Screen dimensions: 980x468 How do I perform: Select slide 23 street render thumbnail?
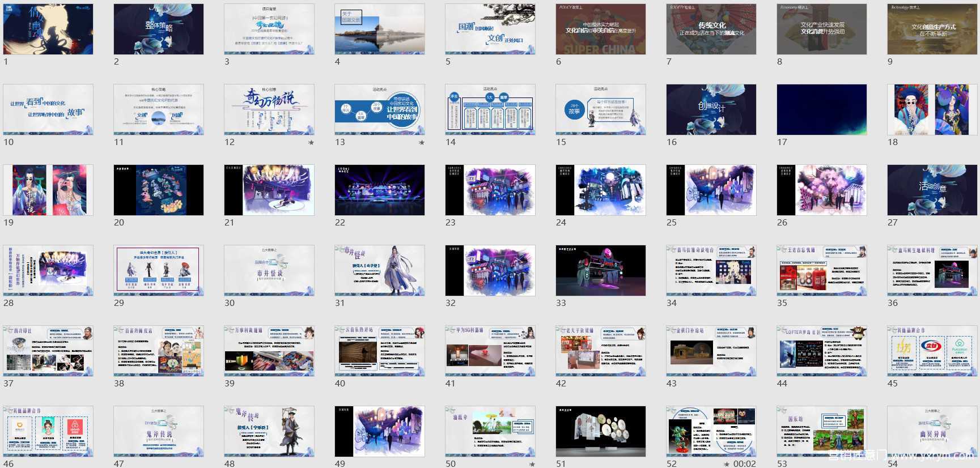tap(490, 190)
